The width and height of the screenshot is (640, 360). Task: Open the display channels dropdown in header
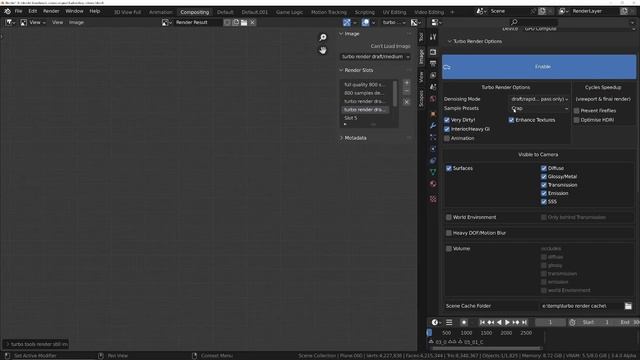(416, 22)
